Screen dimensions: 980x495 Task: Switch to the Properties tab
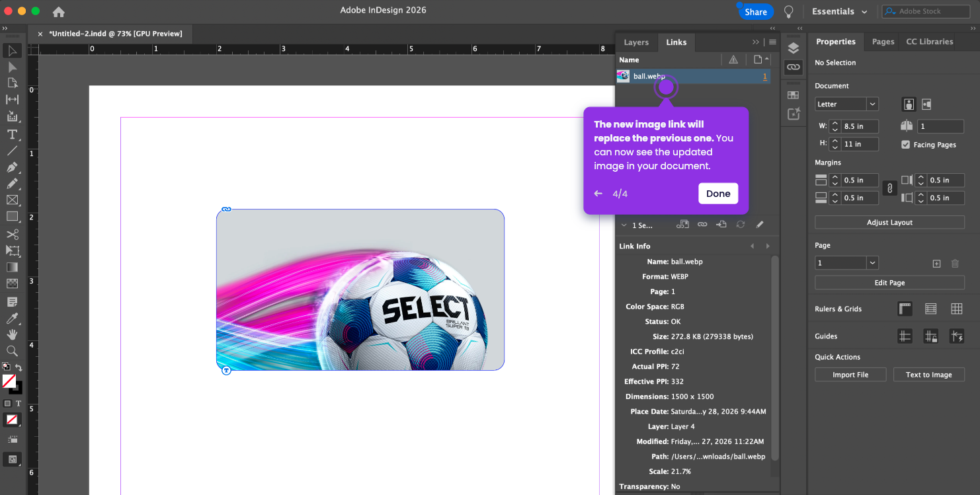(836, 42)
